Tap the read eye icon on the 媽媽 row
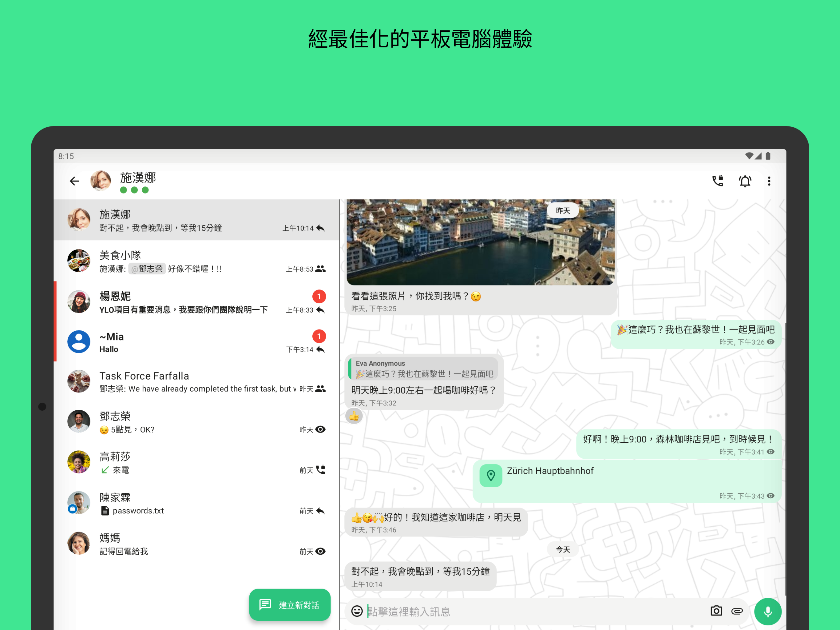 320,551
